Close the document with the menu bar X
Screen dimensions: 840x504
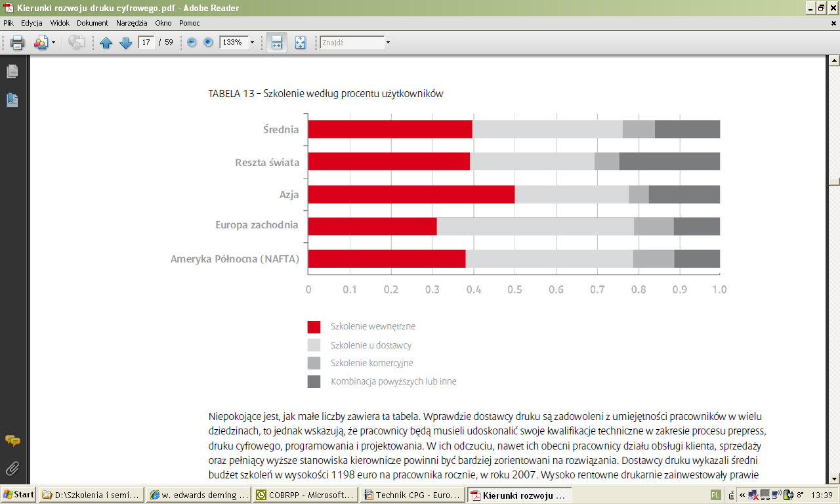tap(833, 22)
